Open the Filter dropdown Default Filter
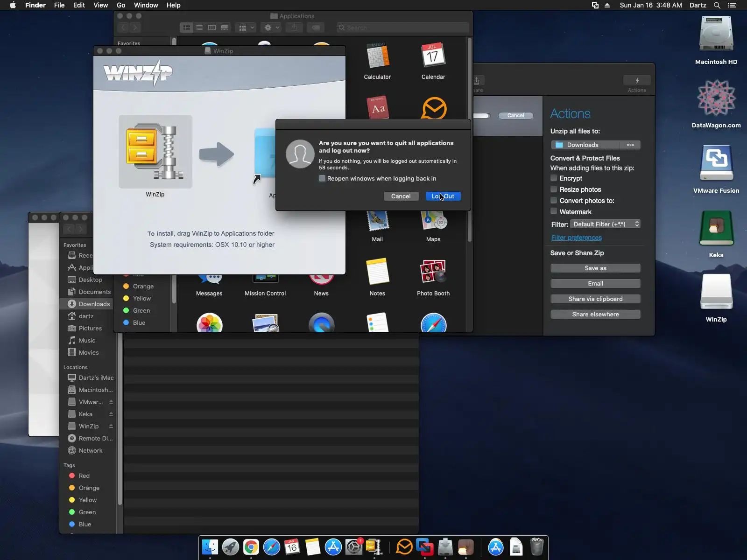747x560 pixels. point(605,224)
